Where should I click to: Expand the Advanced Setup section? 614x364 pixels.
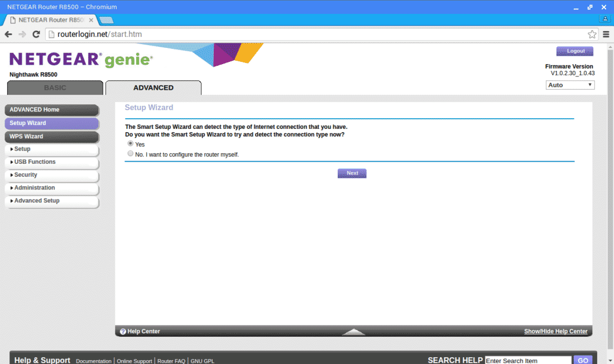(52, 201)
